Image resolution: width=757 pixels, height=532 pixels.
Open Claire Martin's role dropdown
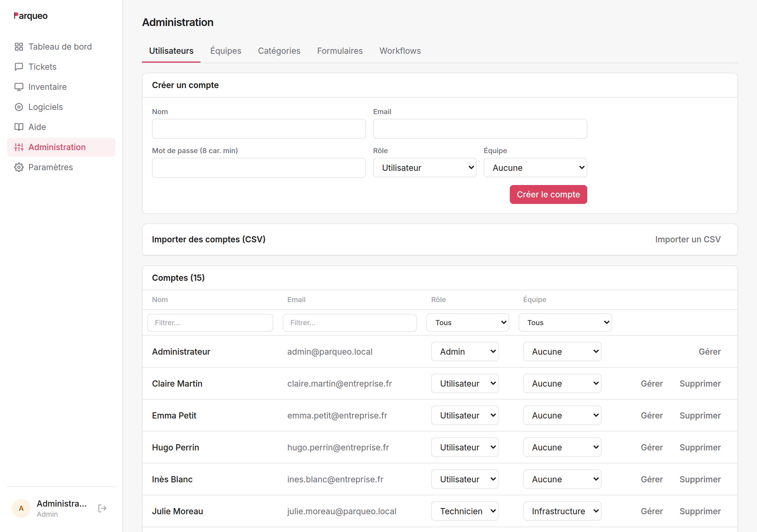[x=465, y=384]
